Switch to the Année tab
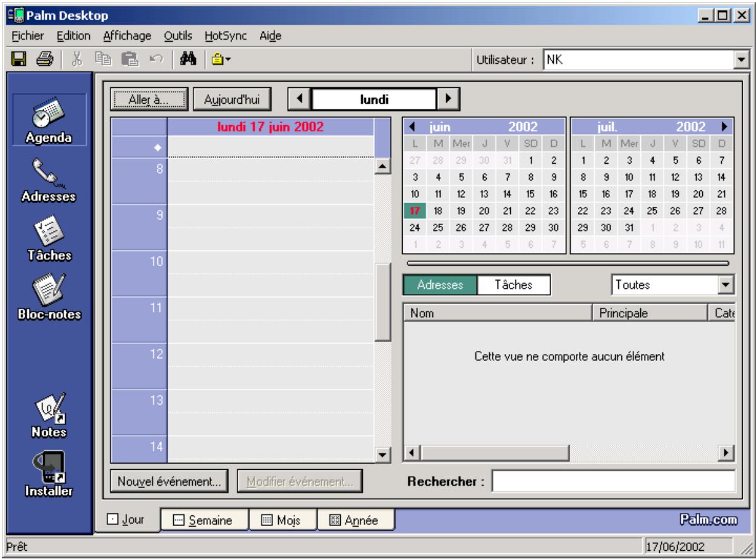This screenshot has width=756, height=559. (x=355, y=520)
